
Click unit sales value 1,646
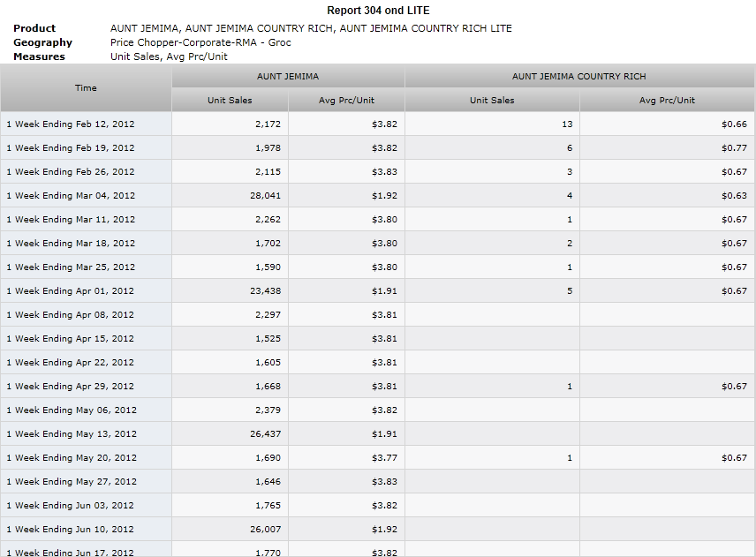(268, 482)
